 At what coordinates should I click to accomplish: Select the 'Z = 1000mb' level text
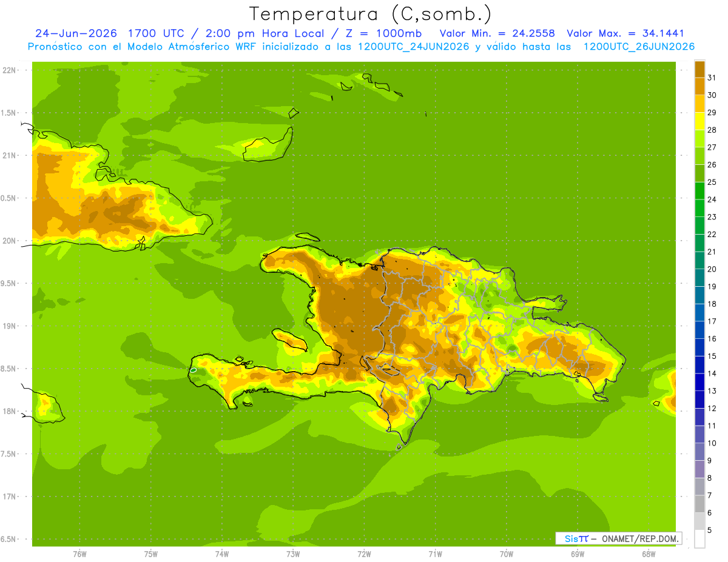[x=383, y=33]
